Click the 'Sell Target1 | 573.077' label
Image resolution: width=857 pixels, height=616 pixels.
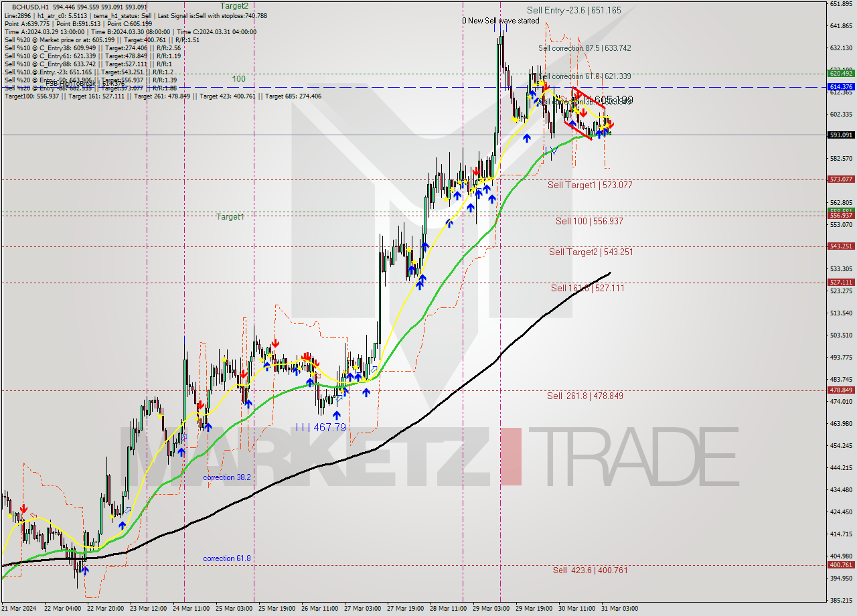pos(590,185)
